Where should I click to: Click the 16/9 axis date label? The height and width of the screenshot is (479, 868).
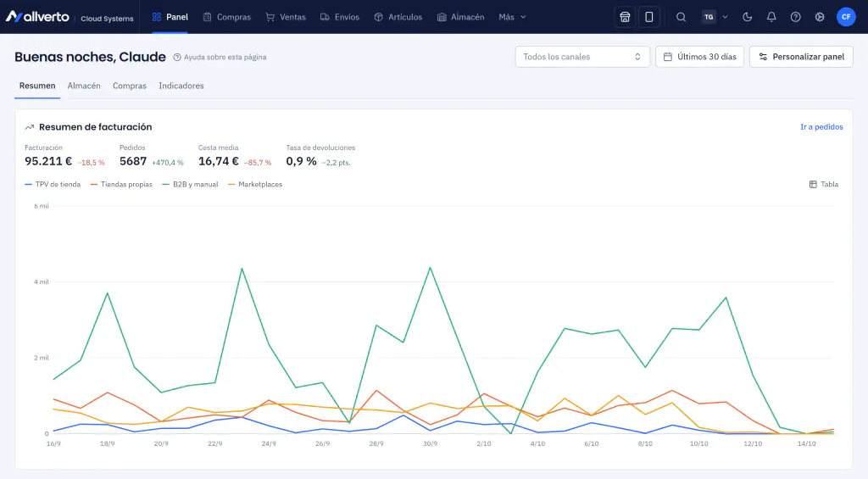(53, 444)
